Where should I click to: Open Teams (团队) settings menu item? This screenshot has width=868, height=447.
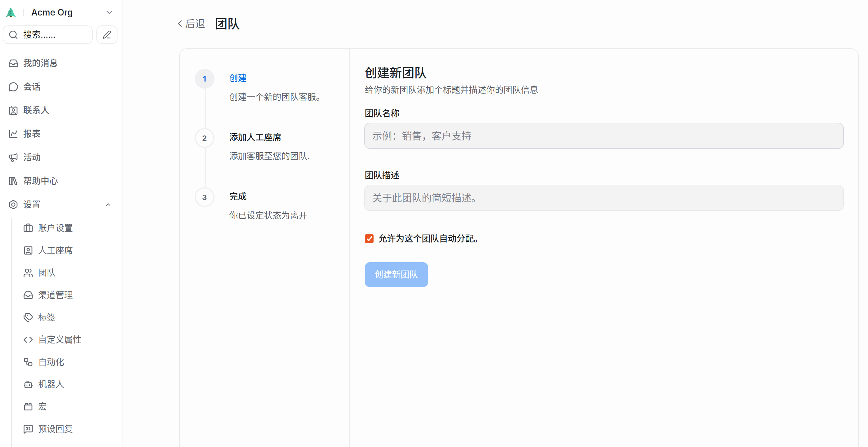point(46,273)
